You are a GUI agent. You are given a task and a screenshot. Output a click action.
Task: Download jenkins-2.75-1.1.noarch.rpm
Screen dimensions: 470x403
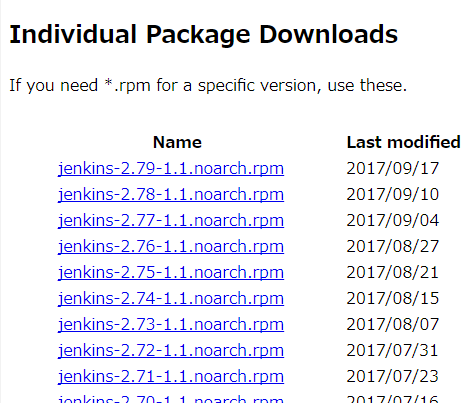click(171, 272)
